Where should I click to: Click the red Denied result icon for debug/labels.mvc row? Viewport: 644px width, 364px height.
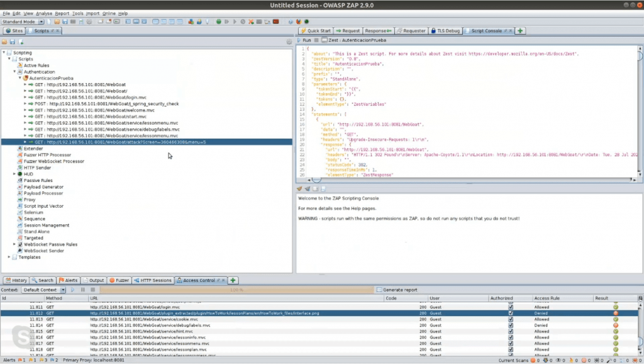(616, 326)
